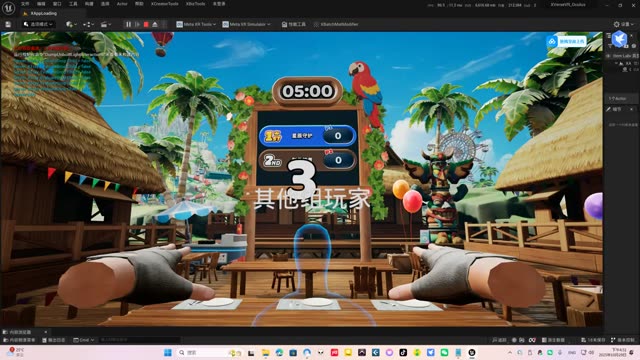Viewport: 640px width, 360px height.
Task: Toggle visibility eye in outliner header
Action: tap(609, 56)
